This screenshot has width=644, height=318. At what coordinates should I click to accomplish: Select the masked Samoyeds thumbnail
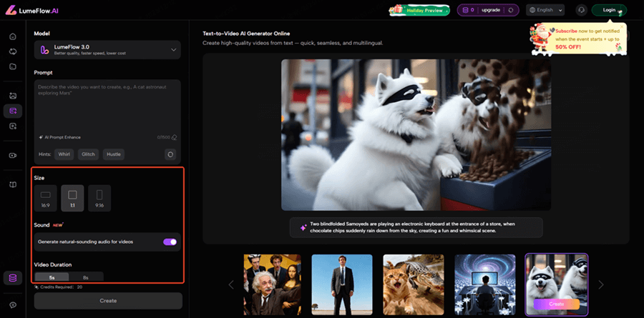[557, 284]
